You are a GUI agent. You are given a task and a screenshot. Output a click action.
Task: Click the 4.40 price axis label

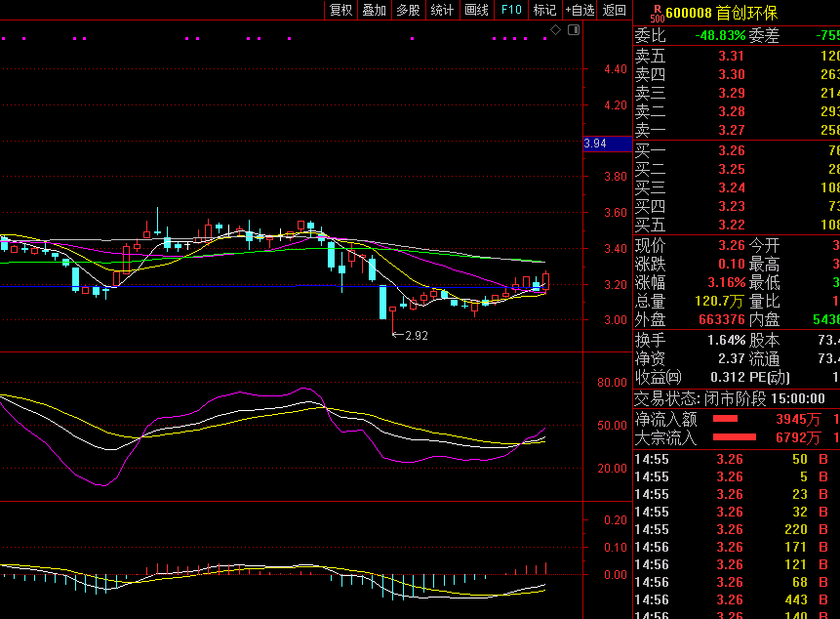pos(615,69)
